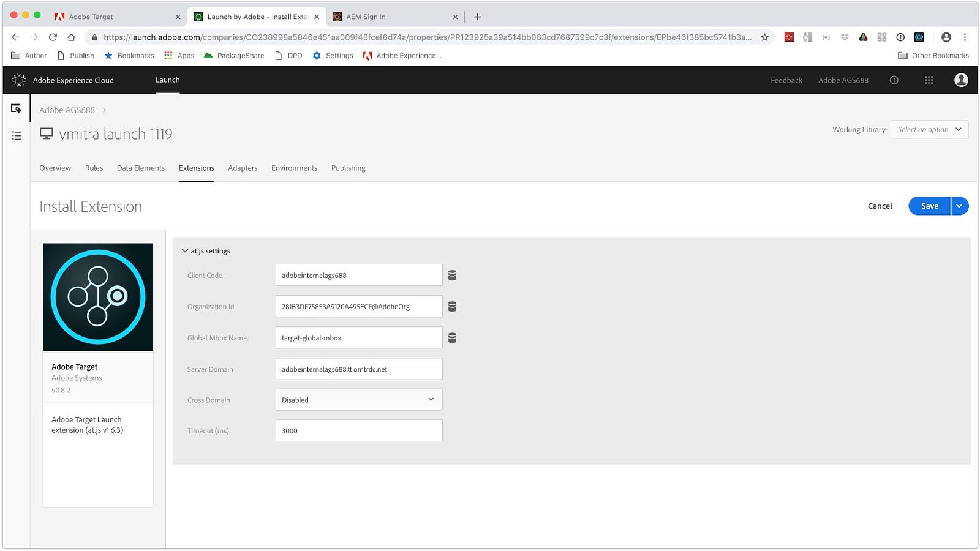Switch to the Rules tab

point(94,168)
